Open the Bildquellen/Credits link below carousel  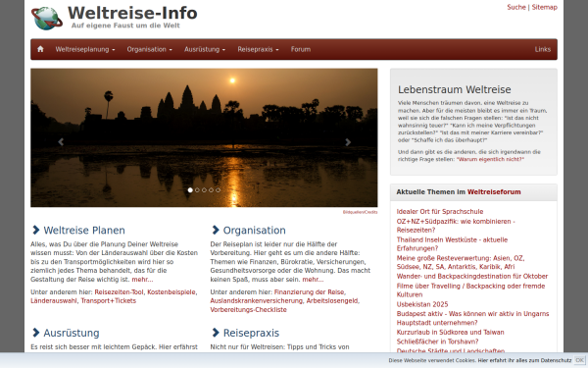click(x=360, y=212)
